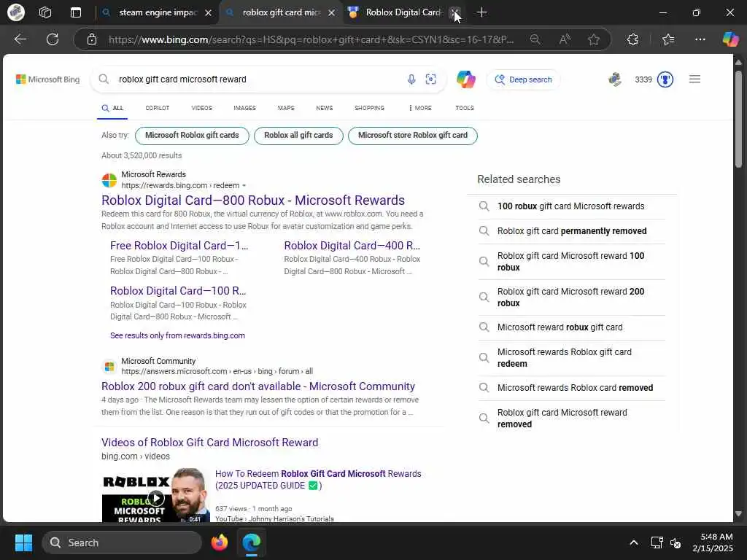Click the page vertical scrollbar thumb
Viewport: 747px width, 560px height.
[x=738, y=119]
